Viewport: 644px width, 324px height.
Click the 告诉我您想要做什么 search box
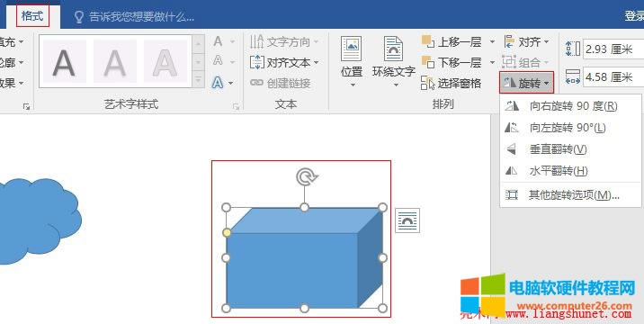[134, 17]
